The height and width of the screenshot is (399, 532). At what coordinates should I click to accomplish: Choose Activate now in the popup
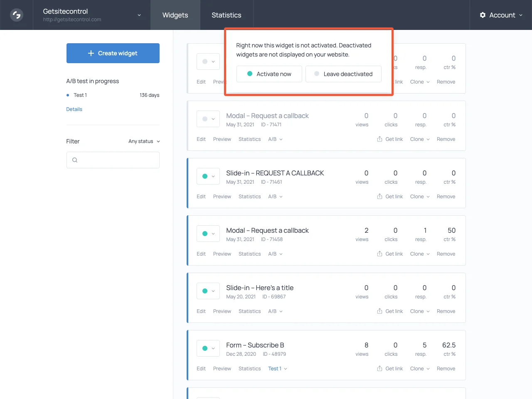pos(269,74)
